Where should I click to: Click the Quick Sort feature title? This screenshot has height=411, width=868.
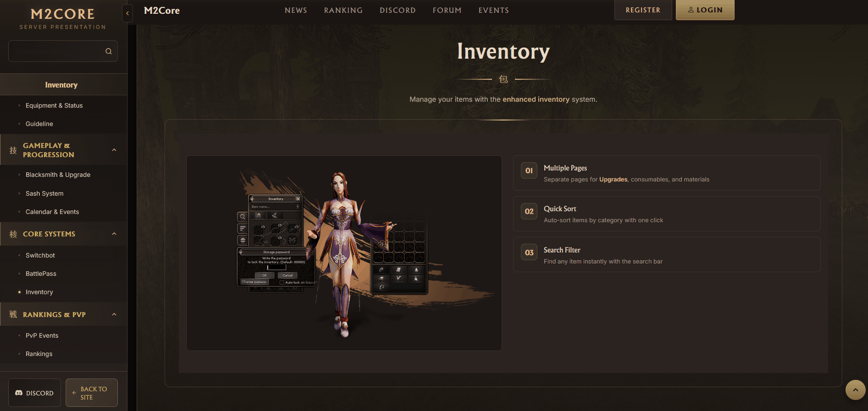[x=560, y=209]
